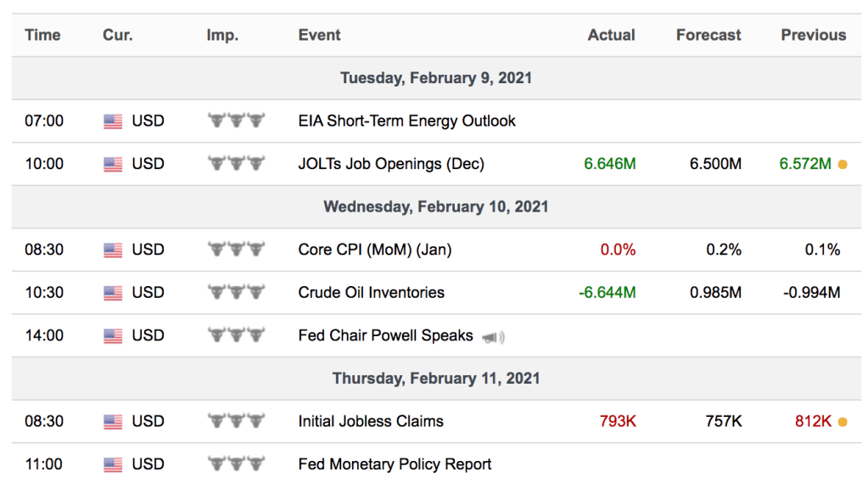Open the JOLTs Job Openings (Dec) event

pyautogui.click(x=391, y=164)
